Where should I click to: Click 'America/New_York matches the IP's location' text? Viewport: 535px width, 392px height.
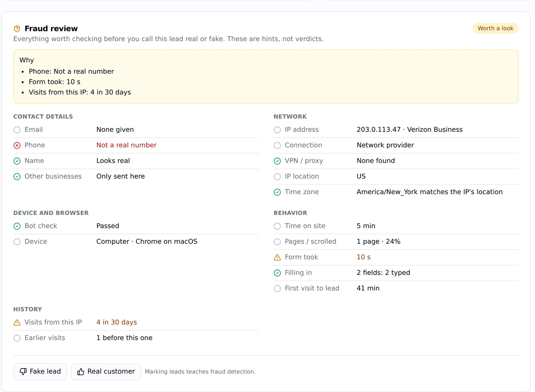(x=429, y=192)
